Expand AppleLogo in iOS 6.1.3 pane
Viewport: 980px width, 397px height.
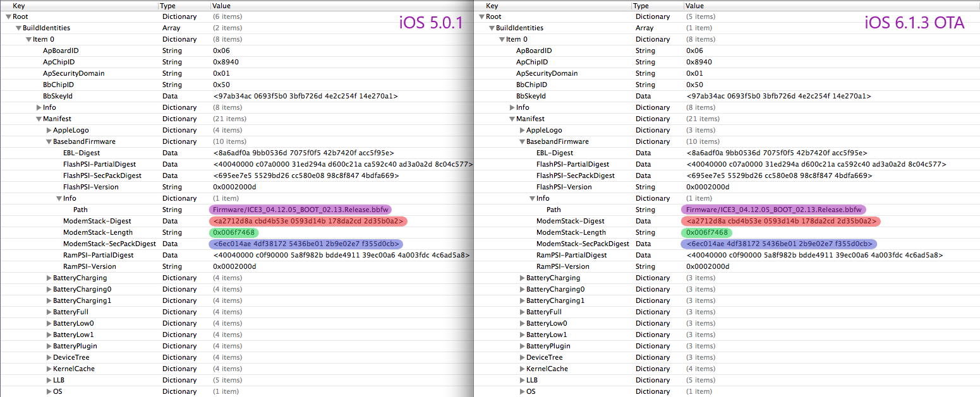click(x=522, y=130)
